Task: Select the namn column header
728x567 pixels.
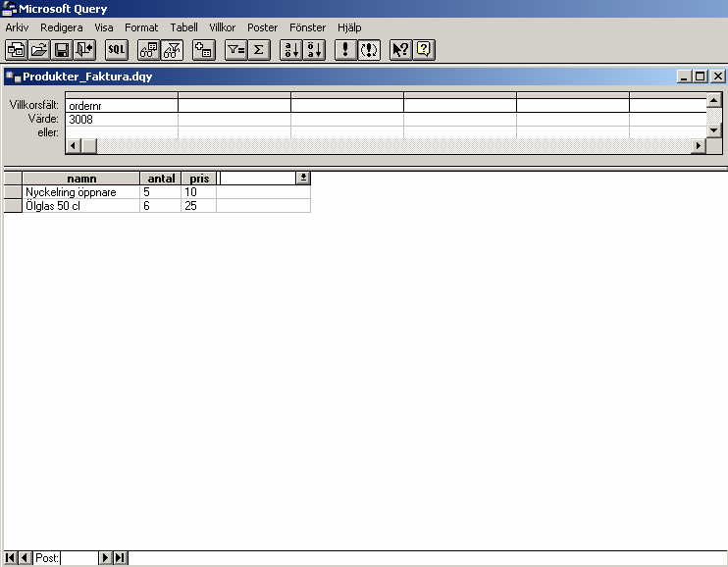Action: 81,179
